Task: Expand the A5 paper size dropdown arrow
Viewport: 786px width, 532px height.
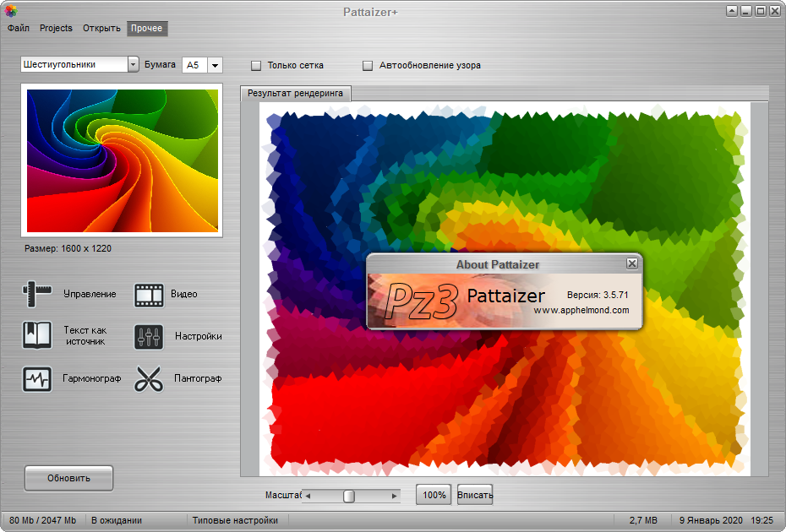Action: coord(215,65)
